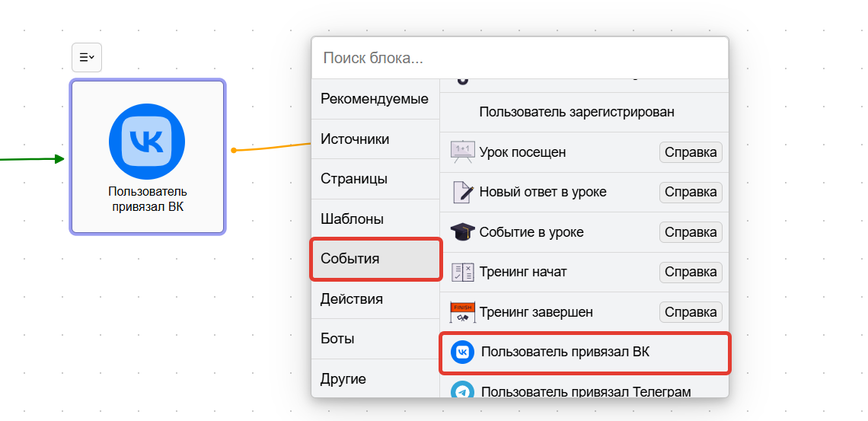Switch to the Шаблоны category

[375, 219]
